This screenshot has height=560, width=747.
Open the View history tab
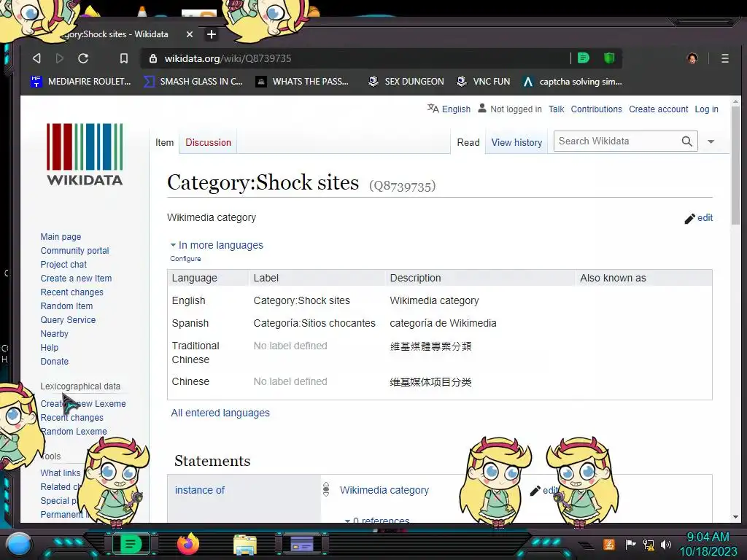click(x=516, y=142)
